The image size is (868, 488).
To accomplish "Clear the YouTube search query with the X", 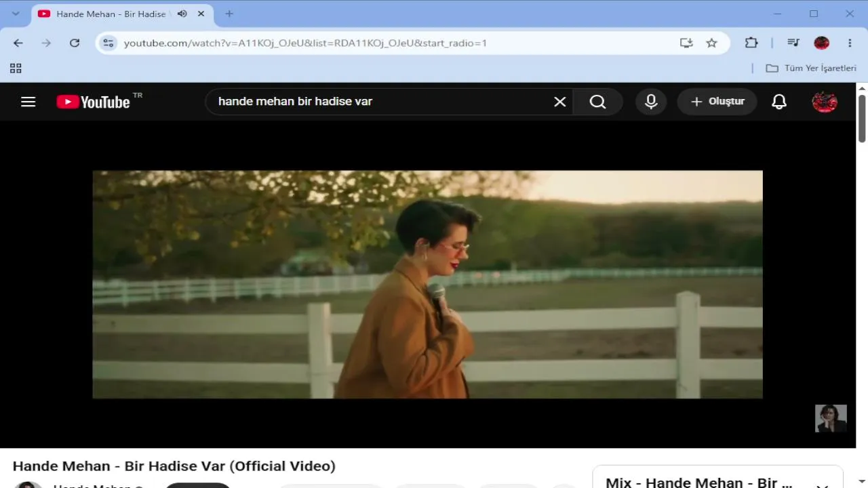I will [560, 102].
